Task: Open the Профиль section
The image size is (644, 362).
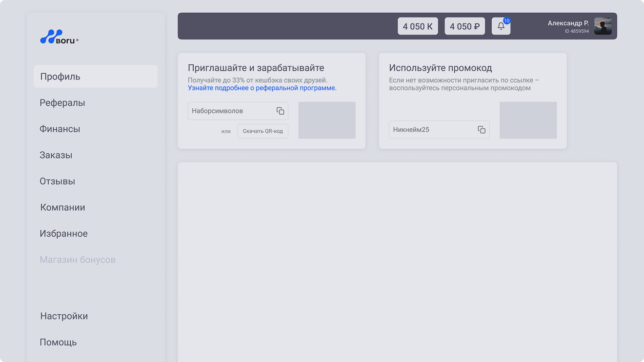Action: (x=60, y=77)
